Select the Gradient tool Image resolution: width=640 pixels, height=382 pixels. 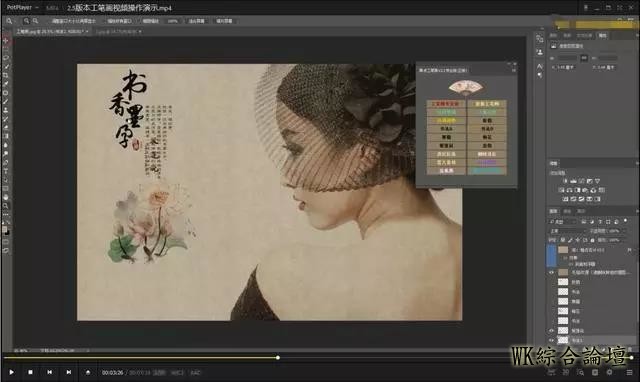point(6,136)
